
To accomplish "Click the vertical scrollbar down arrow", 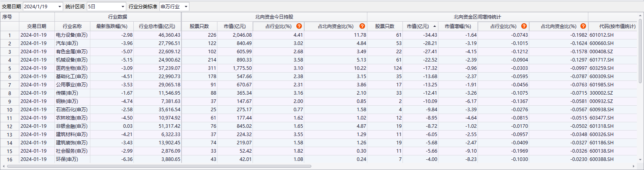I will coord(640,160).
